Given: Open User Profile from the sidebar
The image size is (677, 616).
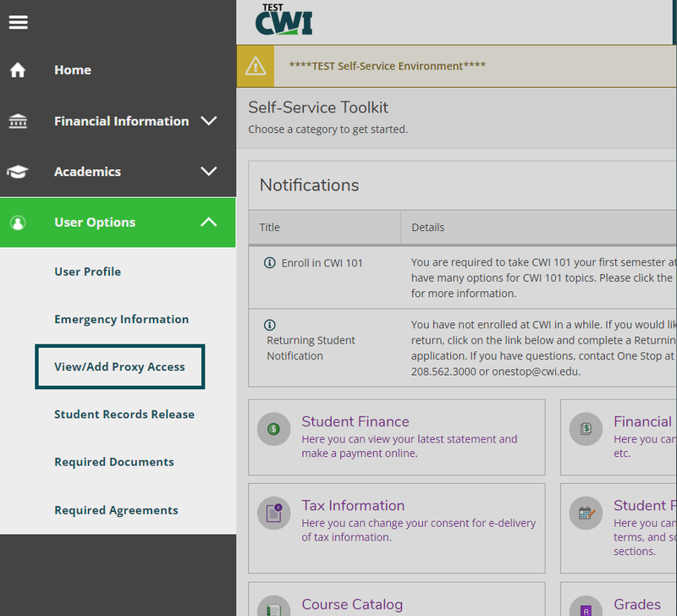Looking at the screenshot, I should [x=87, y=272].
